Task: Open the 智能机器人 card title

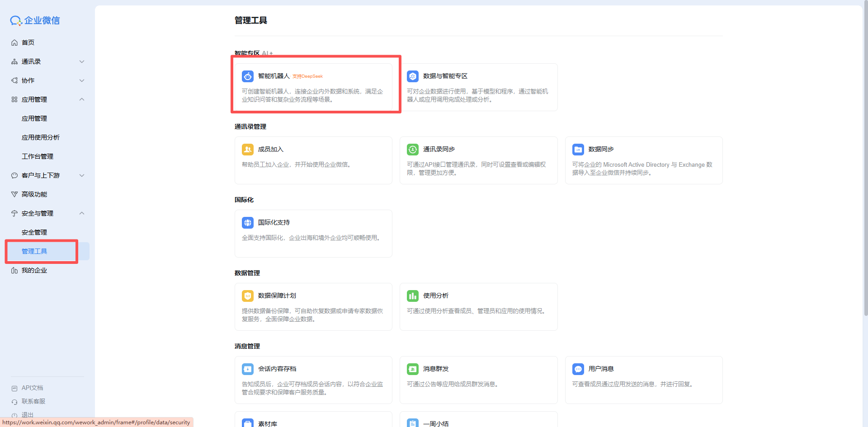Action: 274,76
